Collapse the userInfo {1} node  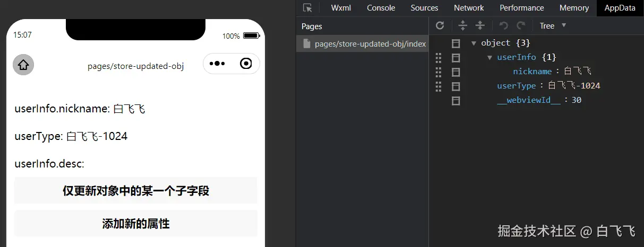click(490, 57)
